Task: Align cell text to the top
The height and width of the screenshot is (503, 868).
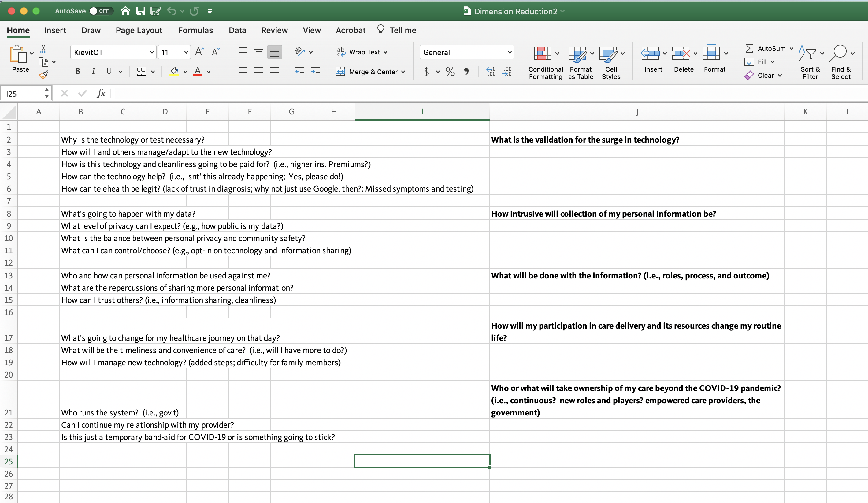Action: [x=243, y=51]
